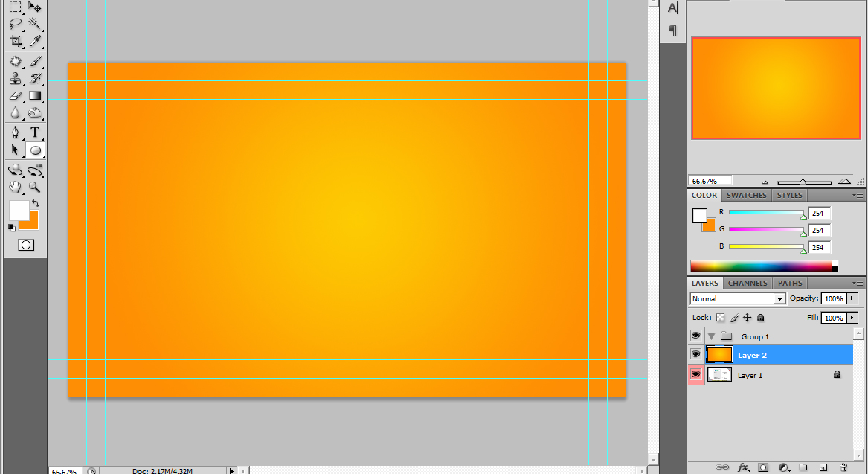The height and width of the screenshot is (474, 868).
Task: Select the Horizontal Type tool
Action: tap(34, 132)
